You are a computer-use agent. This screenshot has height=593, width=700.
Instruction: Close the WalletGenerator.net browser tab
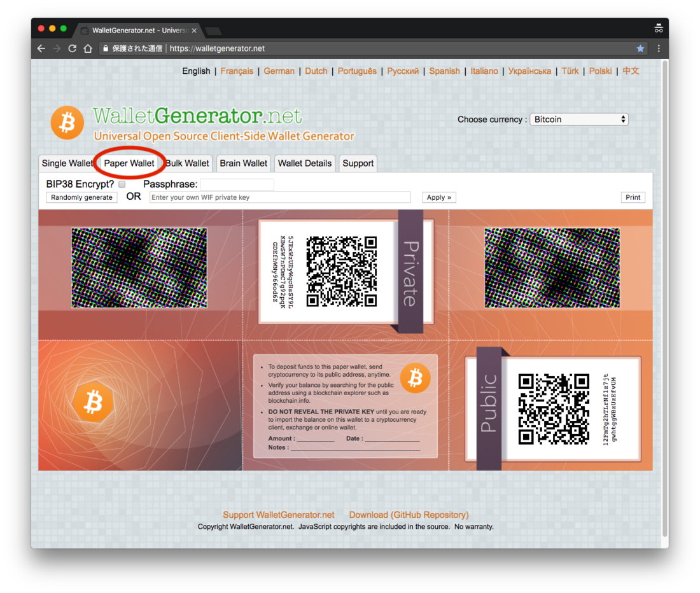tap(194, 31)
